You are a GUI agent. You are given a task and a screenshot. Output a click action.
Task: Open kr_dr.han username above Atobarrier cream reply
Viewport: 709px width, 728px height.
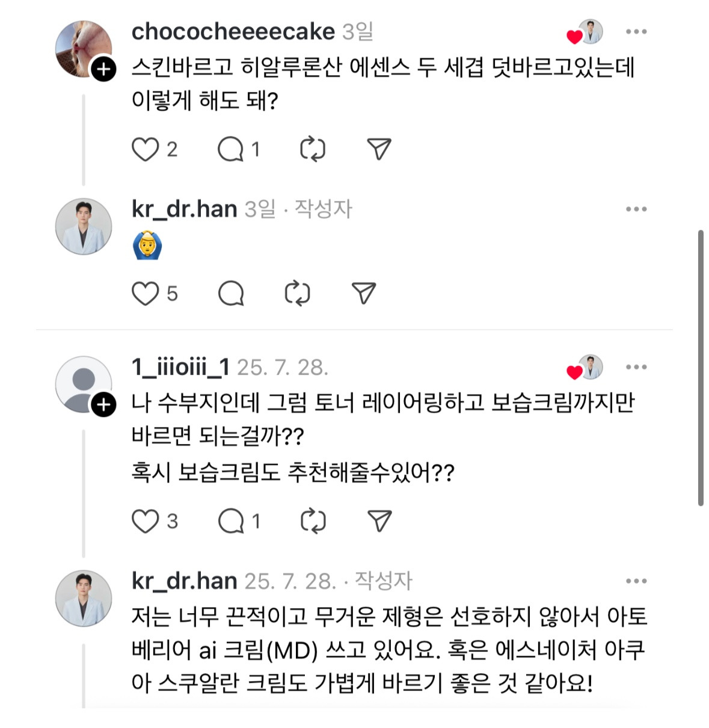184,581
